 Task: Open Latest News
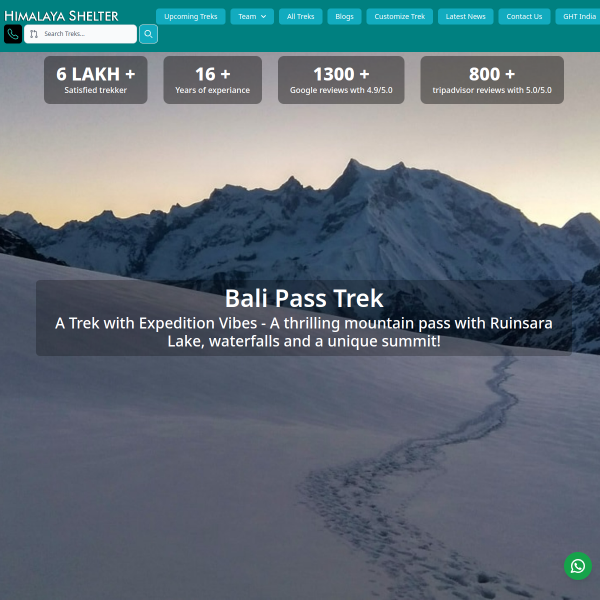coord(465,16)
